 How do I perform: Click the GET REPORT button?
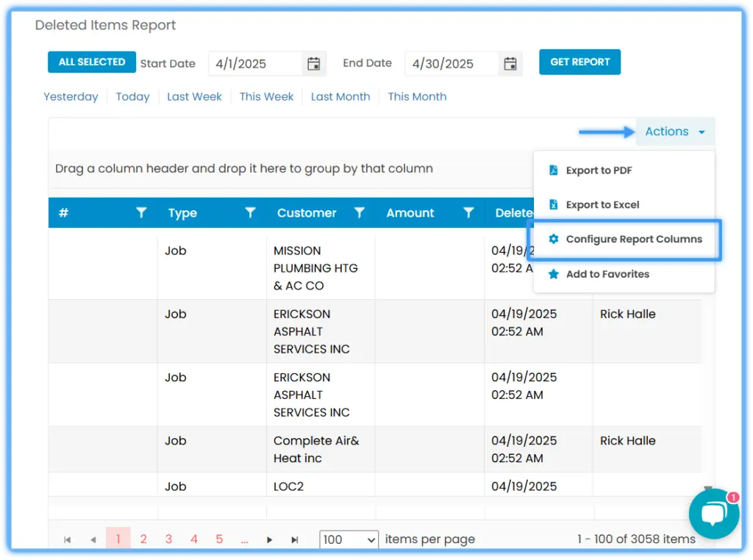579,62
